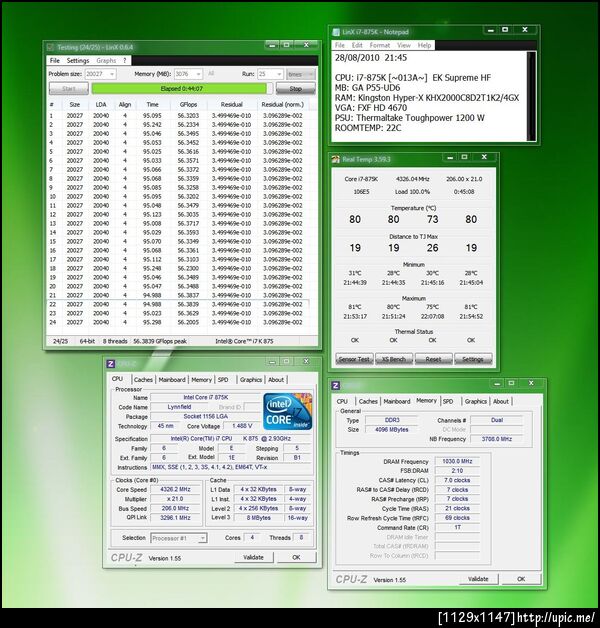This screenshot has width=600, height=628.
Task: Switch to Mainboard tab in CPU-Z Memory window
Action: click(x=397, y=401)
